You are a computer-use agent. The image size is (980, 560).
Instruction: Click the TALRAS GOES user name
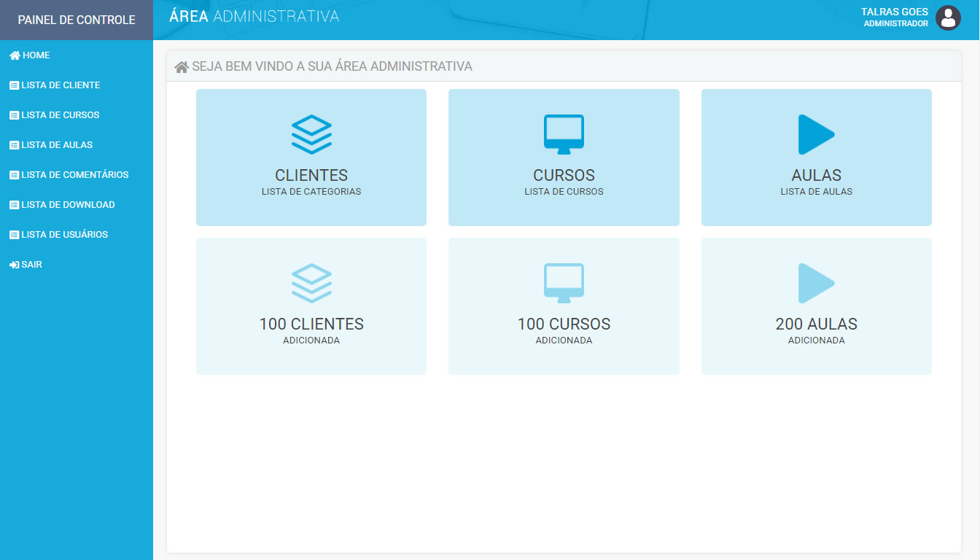coord(895,12)
